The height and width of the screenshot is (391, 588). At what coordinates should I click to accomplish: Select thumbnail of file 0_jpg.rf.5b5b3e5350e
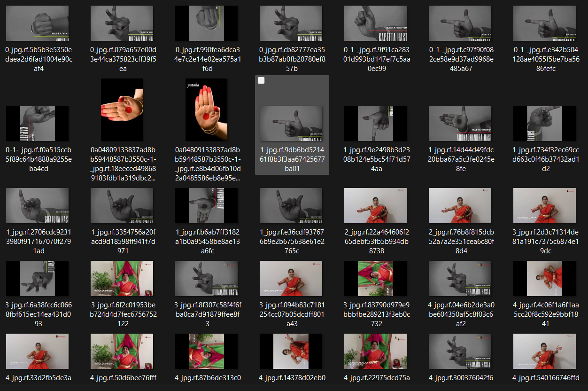37,23
